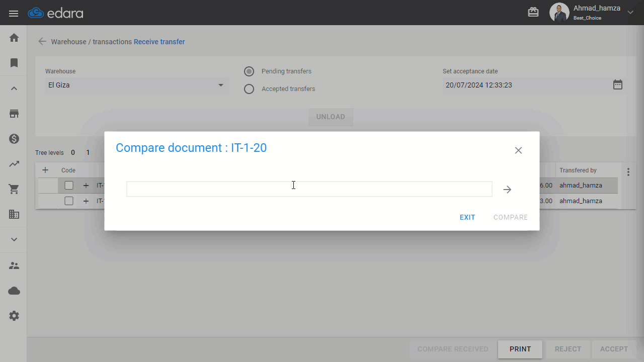644x362 pixels.
Task: Click the Receive transfer breadcrumb link
Action: coord(159,42)
